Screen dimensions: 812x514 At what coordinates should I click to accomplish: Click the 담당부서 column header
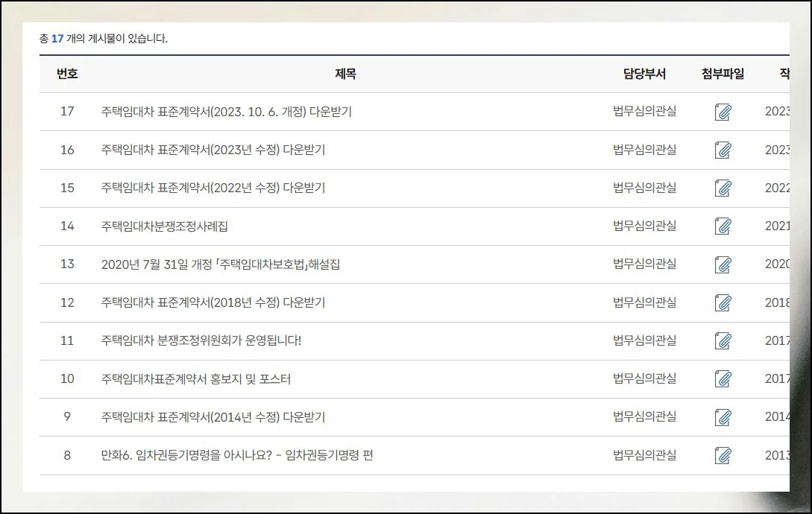click(x=644, y=74)
